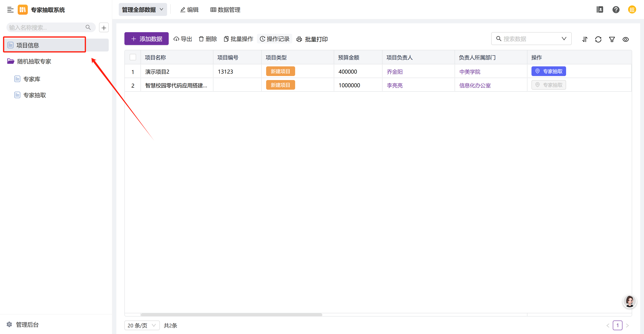Click the 添加数据 button

click(x=147, y=39)
